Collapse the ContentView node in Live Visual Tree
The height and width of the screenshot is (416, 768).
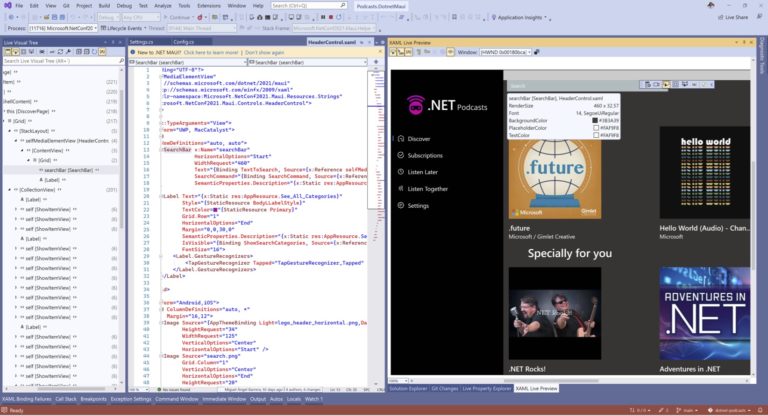point(22,151)
